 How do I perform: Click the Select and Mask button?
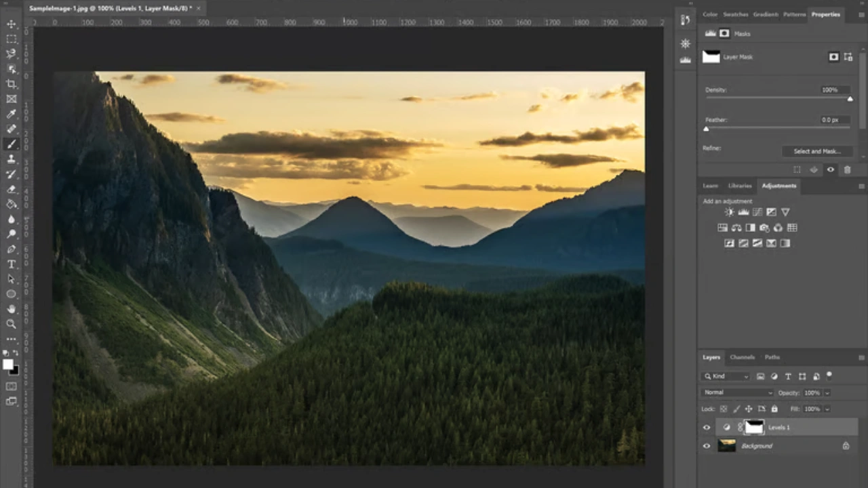(x=816, y=150)
